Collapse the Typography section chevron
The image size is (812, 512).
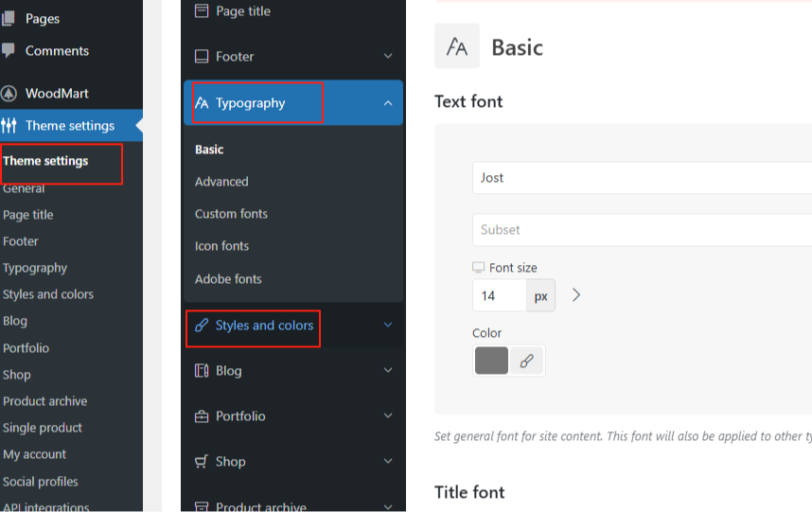tap(388, 103)
